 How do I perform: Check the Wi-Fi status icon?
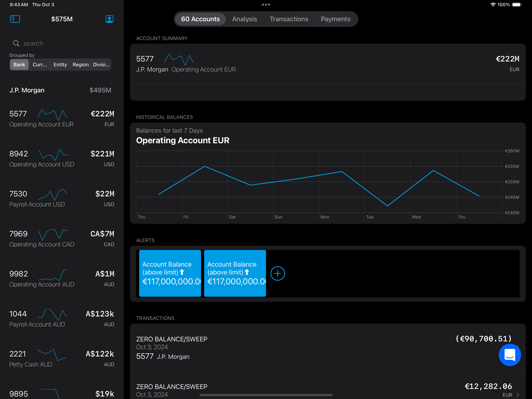[x=493, y=5]
